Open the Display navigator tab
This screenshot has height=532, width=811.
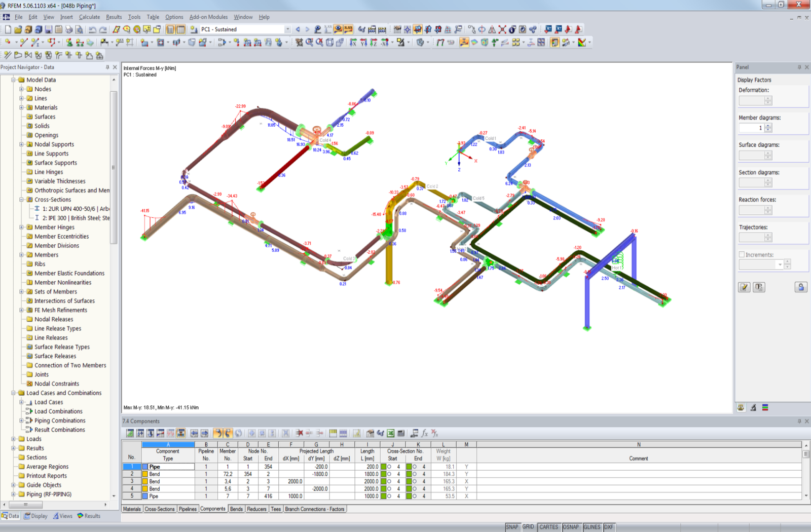pos(35,516)
